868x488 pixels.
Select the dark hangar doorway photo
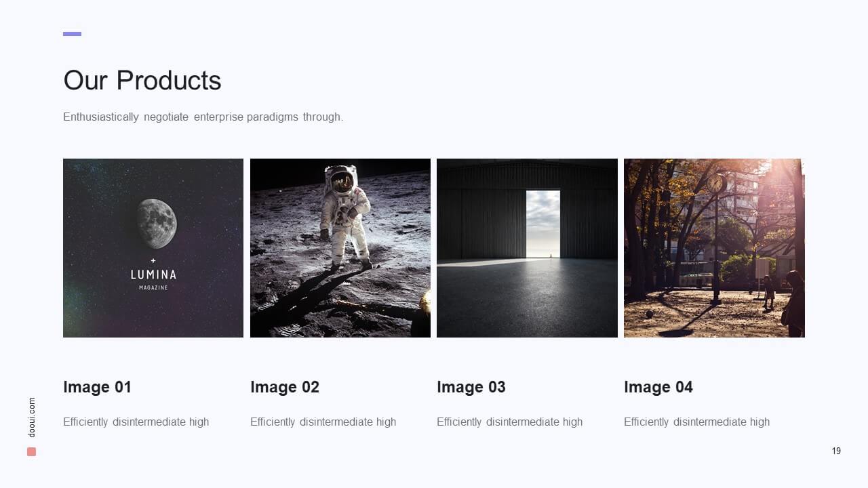pos(527,248)
